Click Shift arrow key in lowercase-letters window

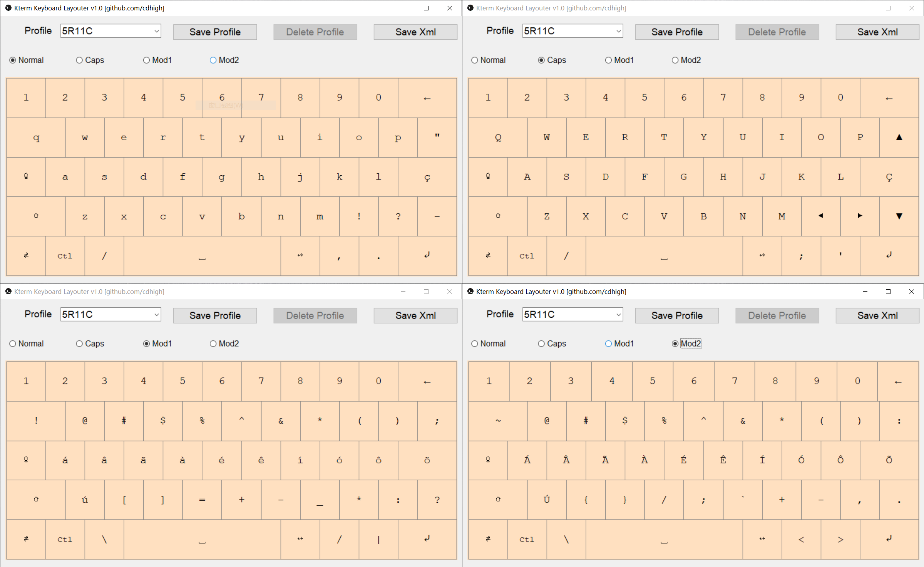tap(36, 216)
